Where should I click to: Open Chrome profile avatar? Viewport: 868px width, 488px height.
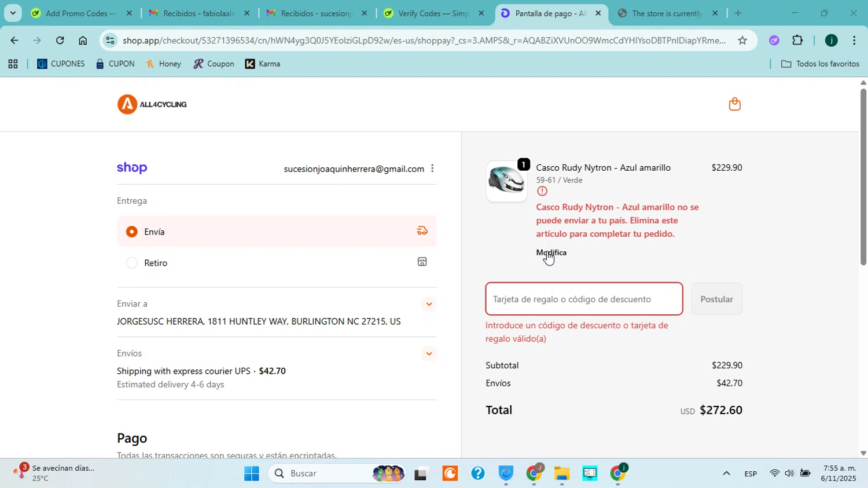click(831, 40)
